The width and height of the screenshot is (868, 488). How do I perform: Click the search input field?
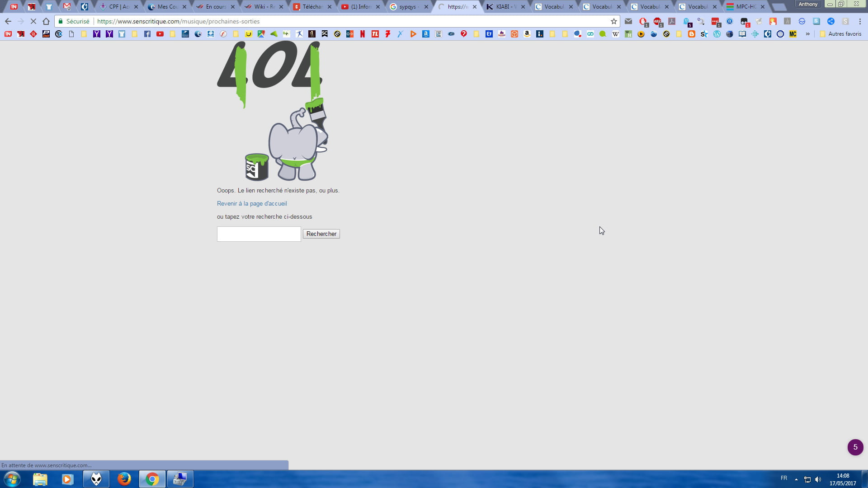[x=259, y=234]
